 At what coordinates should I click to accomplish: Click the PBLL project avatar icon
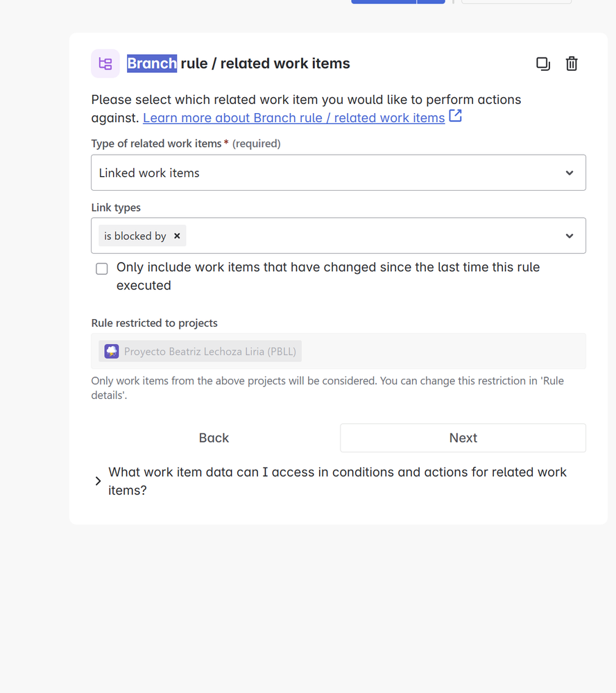coord(112,352)
